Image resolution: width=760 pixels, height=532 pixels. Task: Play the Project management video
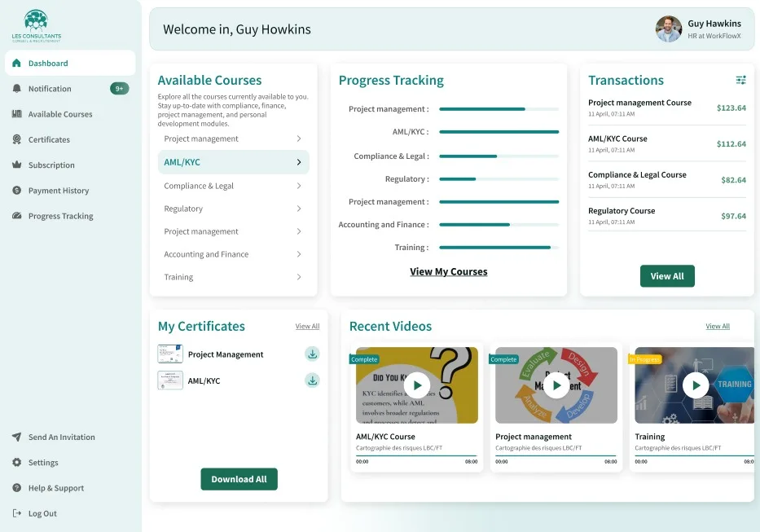[x=556, y=385]
